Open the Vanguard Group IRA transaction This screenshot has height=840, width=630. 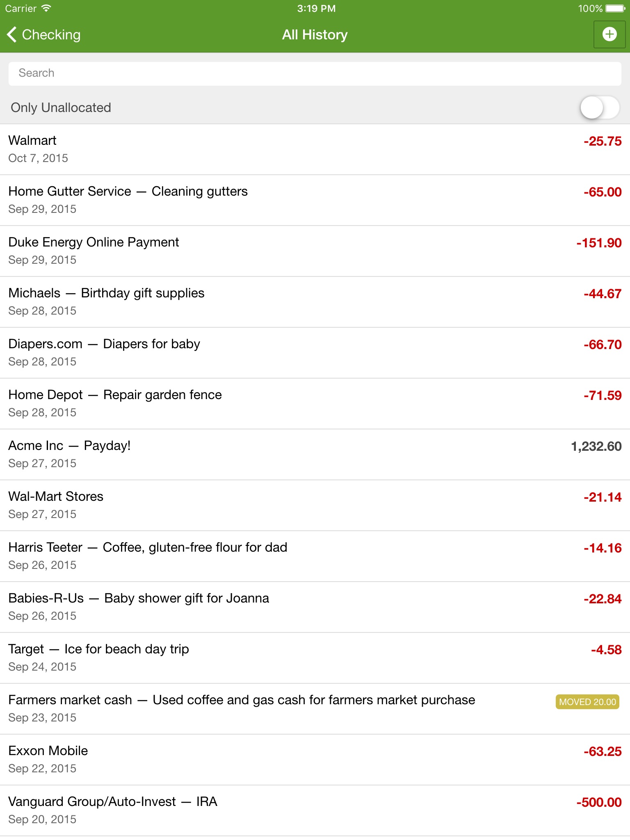click(x=315, y=810)
